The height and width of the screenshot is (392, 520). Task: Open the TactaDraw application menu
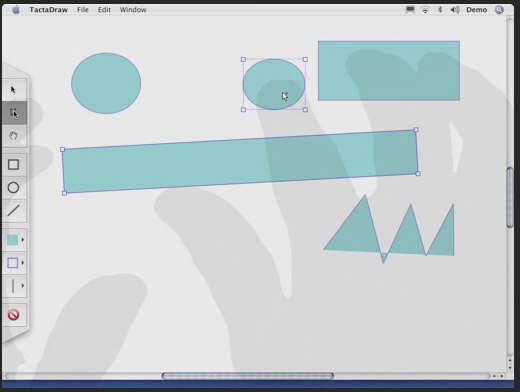[49, 10]
